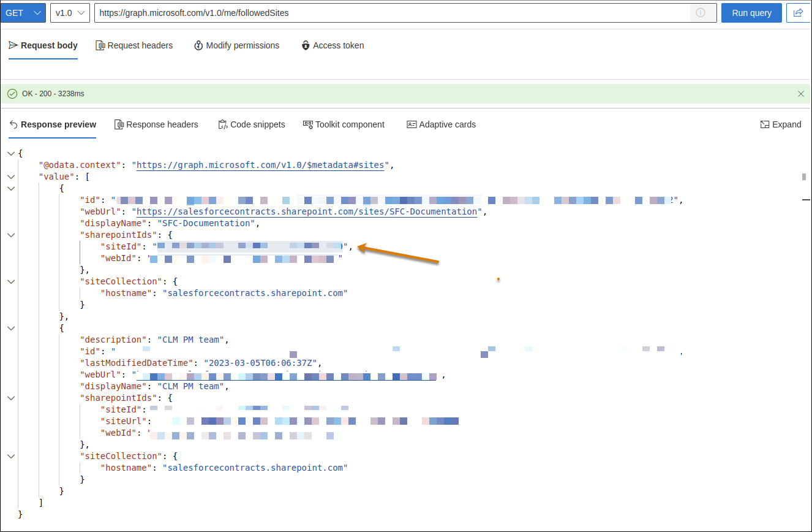812x532 pixels.
Task: Dismiss the OK 200 status message
Action: [801, 94]
